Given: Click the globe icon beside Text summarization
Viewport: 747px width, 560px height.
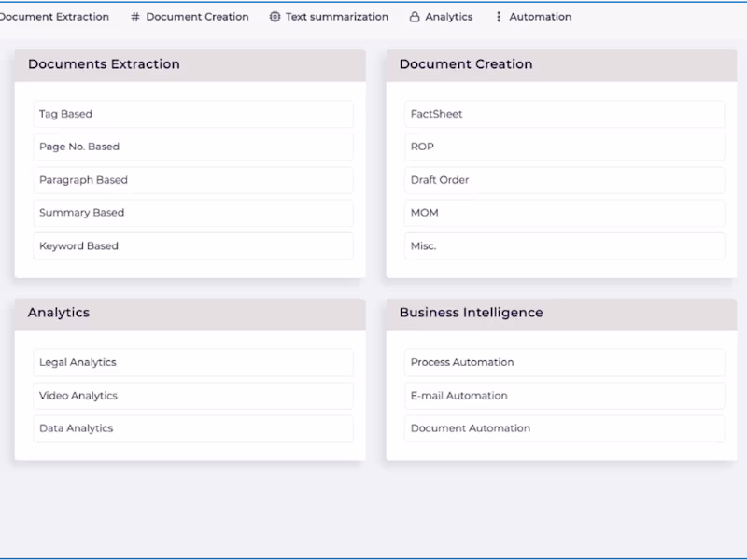Looking at the screenshot, I should [x=275, y=17].
